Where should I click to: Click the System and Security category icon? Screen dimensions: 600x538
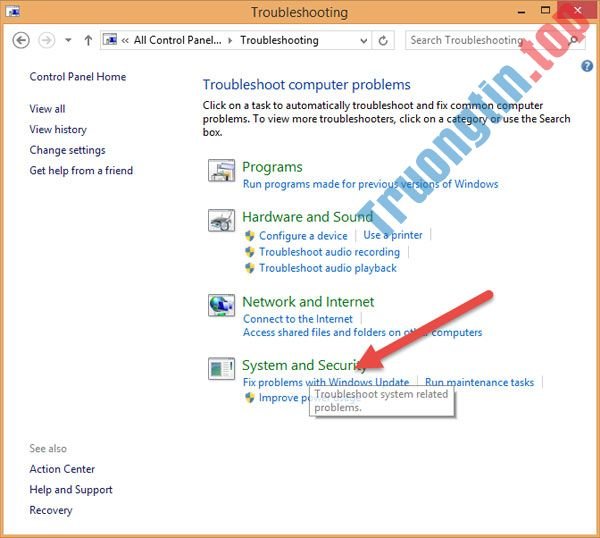click(x=221, y=368)
